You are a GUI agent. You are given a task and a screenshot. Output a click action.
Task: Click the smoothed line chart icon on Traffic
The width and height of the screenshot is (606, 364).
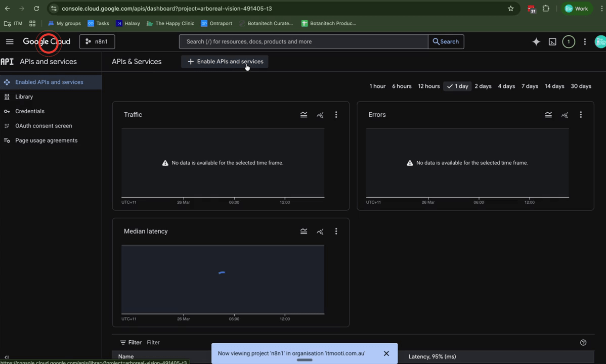tap(304, 115)
